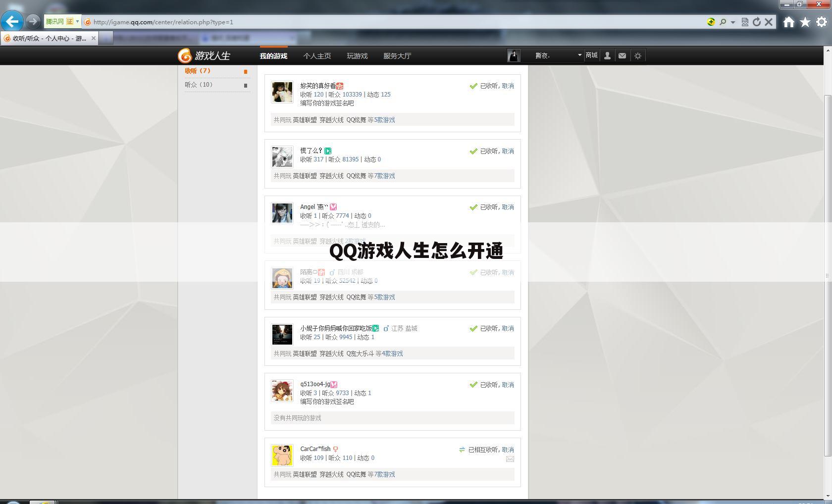The image size is (832, 504).
Task: Open Angel 燕 user profile name
Action: click(x=314, y=207)
